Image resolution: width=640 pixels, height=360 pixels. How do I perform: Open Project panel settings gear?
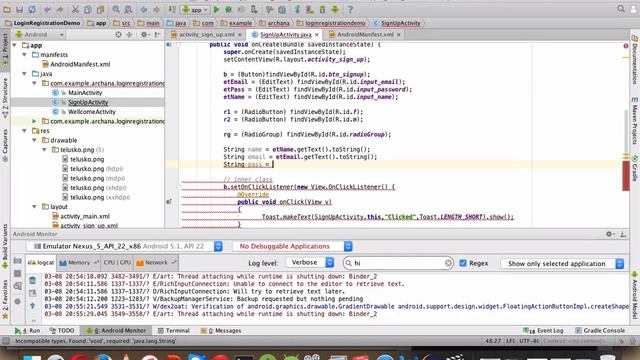[x=144, y=35]
